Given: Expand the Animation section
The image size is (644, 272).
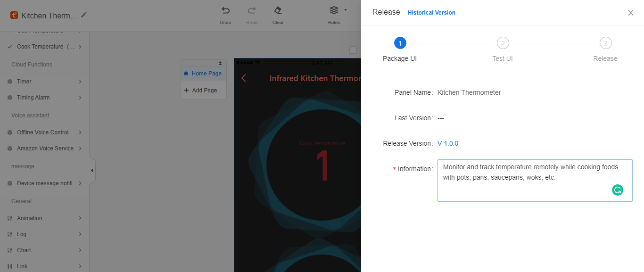Looking at the screenshot, I should click(x=80, y=218).
